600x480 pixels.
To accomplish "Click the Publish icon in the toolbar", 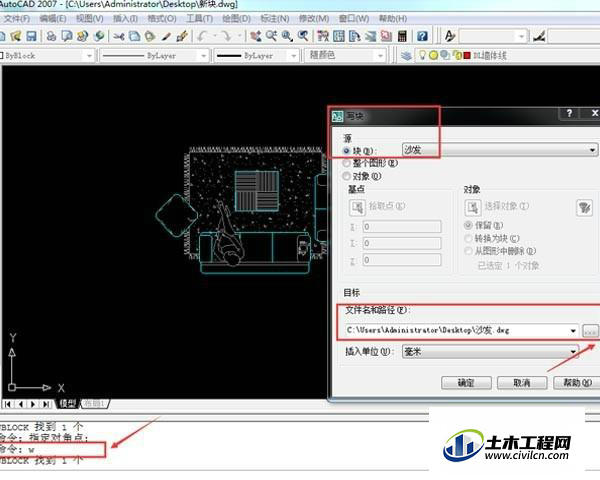I will pos(82,36).
